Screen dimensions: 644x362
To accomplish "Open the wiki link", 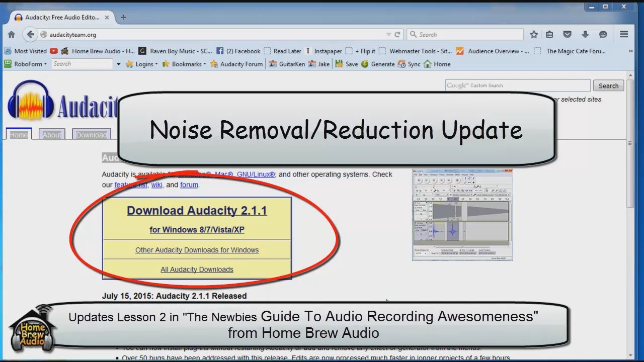I will click(156, 185).
